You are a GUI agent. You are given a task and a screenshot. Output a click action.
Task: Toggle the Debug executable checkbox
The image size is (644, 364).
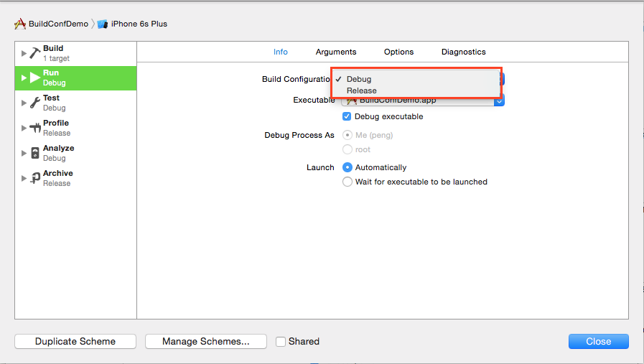(347, 116)
